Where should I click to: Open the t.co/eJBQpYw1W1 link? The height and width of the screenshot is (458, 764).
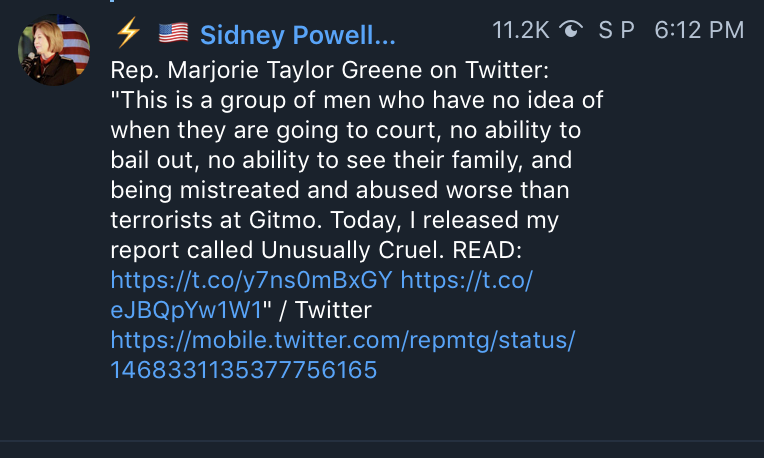click(x=186, y=309)
